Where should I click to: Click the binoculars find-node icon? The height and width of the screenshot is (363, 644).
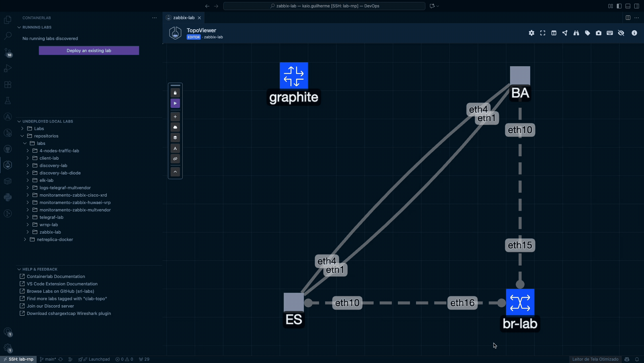(576, 33)
